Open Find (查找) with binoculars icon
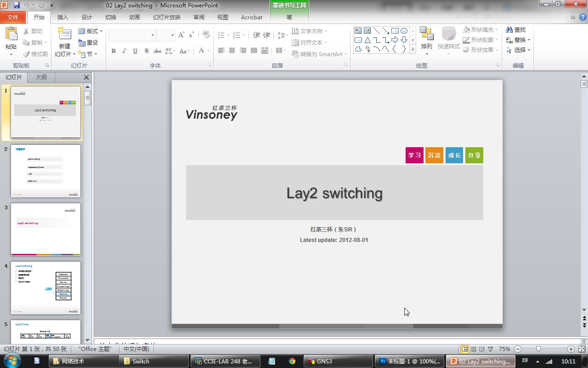This screenshot has width=588, height=368. click(516, 30)
